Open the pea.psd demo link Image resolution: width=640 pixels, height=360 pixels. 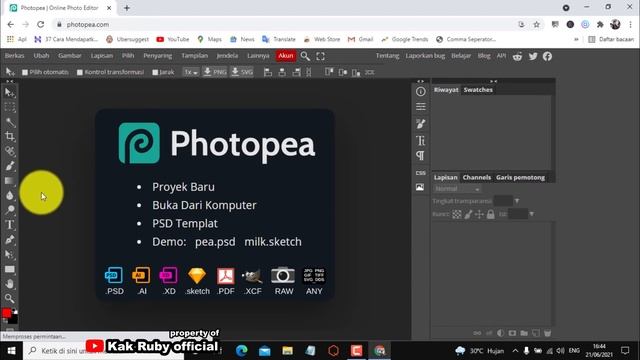pos(215,242)
